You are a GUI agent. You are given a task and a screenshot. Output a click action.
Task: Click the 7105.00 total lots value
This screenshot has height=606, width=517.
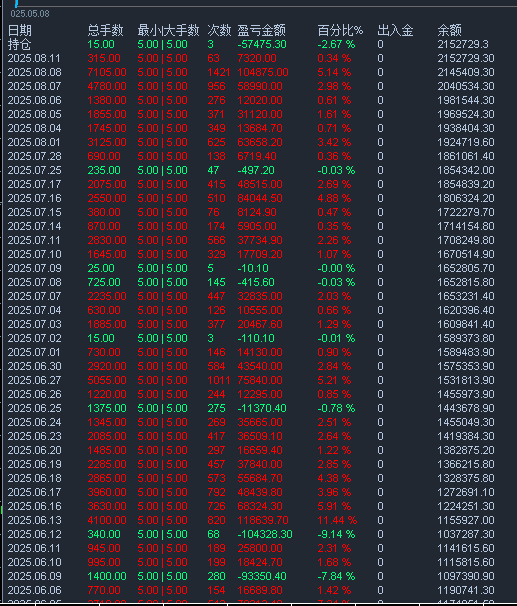click(x=107, y=72)
